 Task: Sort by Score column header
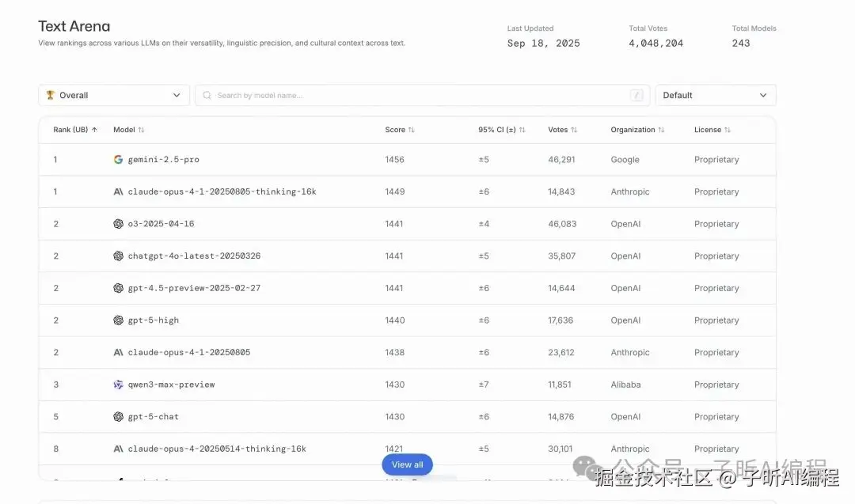click(400, 130)
